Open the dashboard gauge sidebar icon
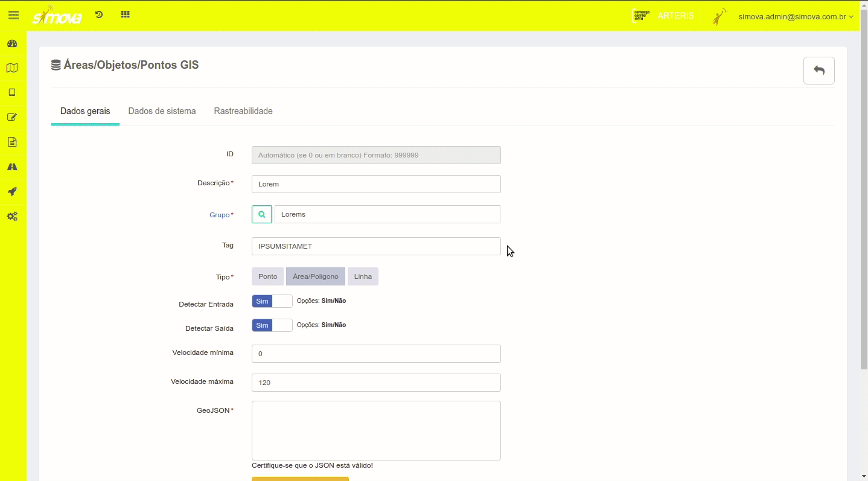Screen dimensions: 868x481 pyautogui.click(x=12, y=43)
